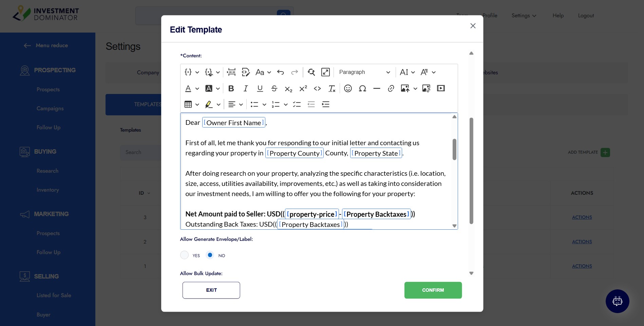Open the emoji picker
The height and width of the screenshot is (326, 644).
[348, 89]
